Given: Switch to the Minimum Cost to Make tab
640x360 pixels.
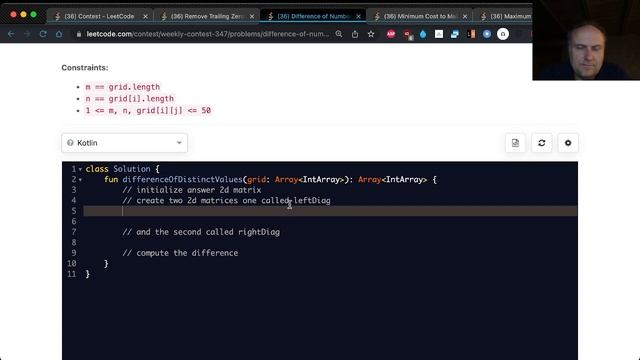Looking at the screenshot, I should tap(420, 16).
